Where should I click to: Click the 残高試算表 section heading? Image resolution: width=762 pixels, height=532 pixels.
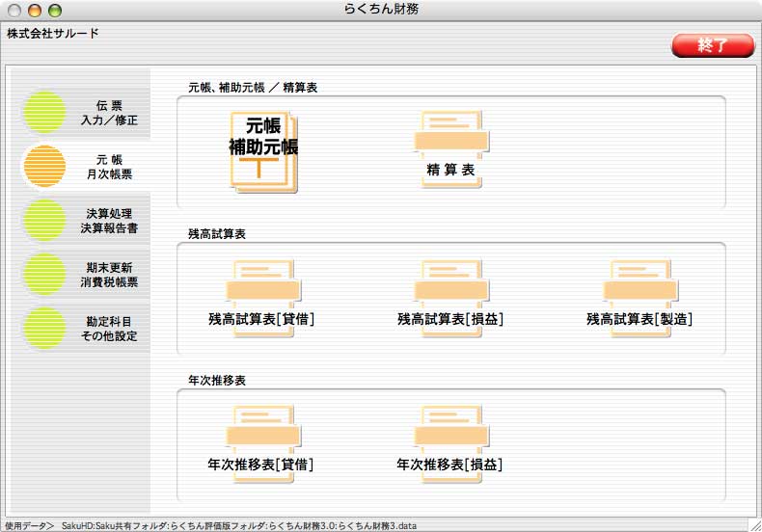(217, 234)
